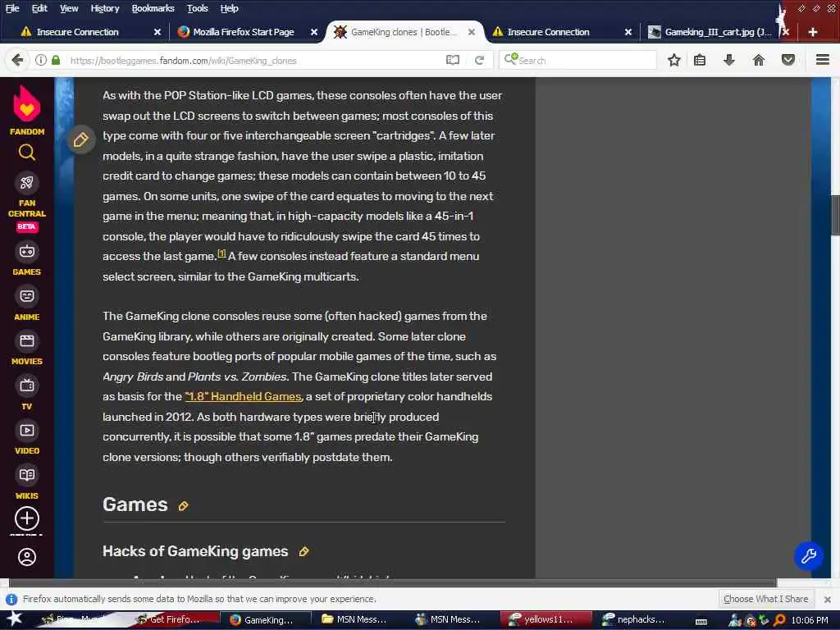Close the GameKing clones tab
Screen dimensions: 840x630
472,32
